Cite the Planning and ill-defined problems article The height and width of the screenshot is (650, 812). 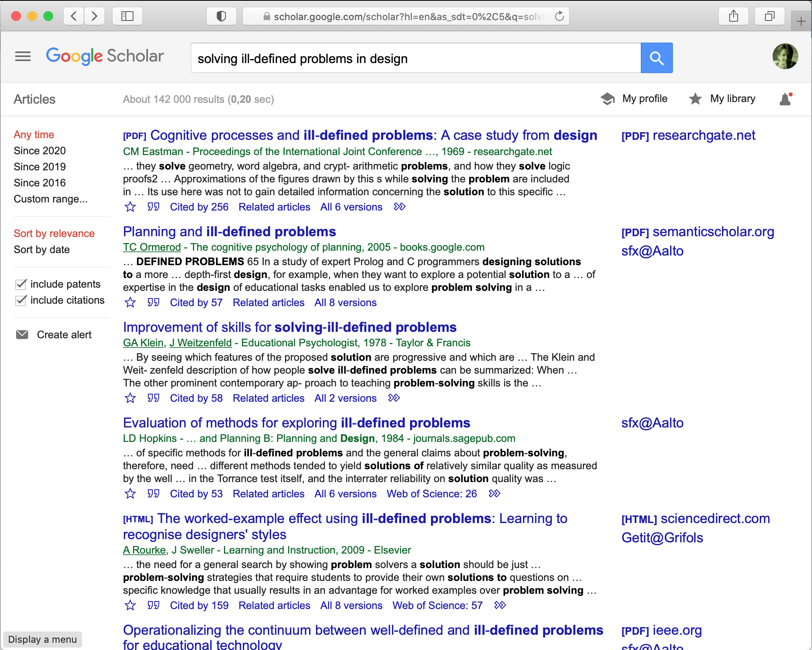tap(153, 303)
